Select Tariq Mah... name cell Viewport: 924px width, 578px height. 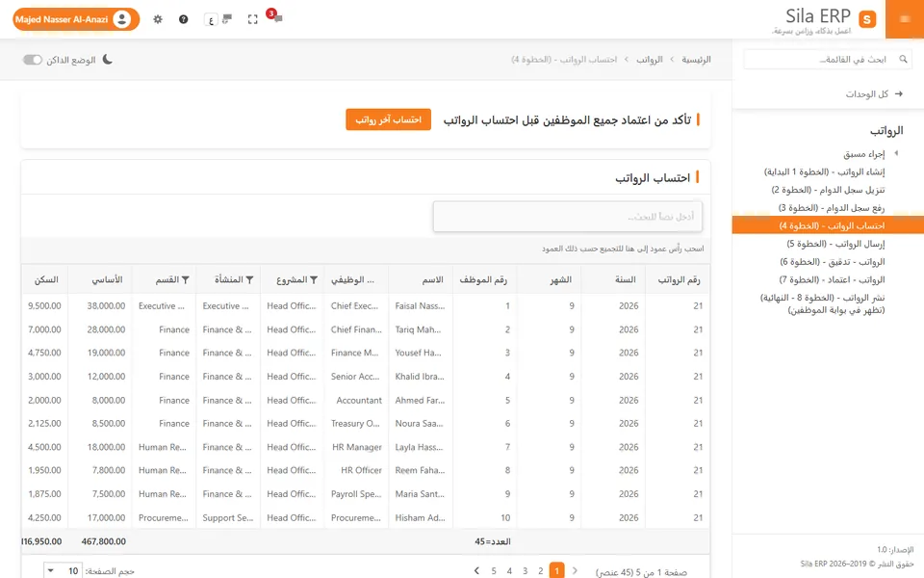420,329
